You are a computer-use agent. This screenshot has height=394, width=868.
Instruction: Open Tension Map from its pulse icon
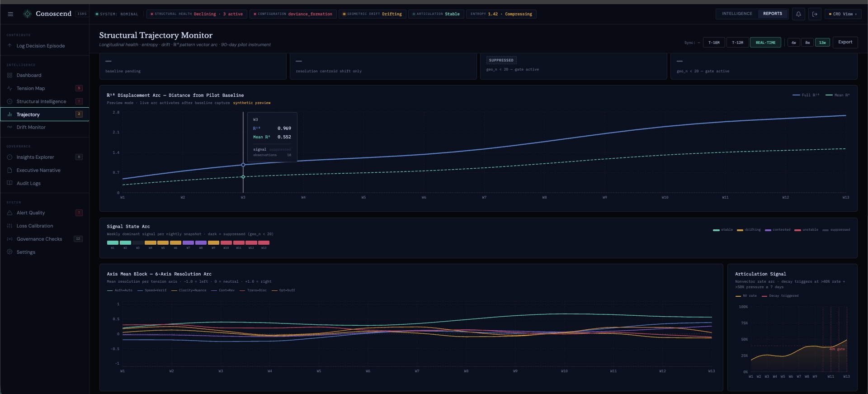[x=9, y=89]
